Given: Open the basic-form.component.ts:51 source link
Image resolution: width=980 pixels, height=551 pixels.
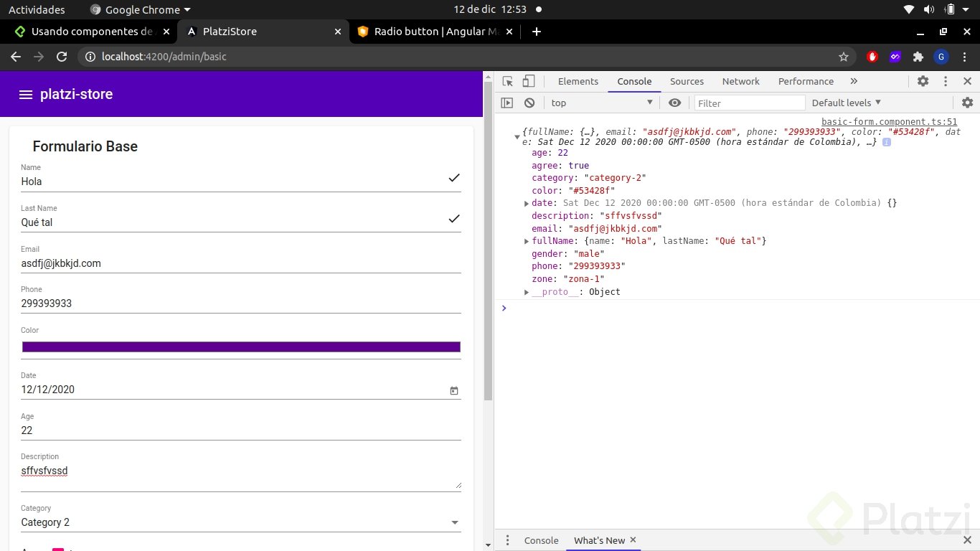Looking at the screenshot, I should (x=889, y=121).
